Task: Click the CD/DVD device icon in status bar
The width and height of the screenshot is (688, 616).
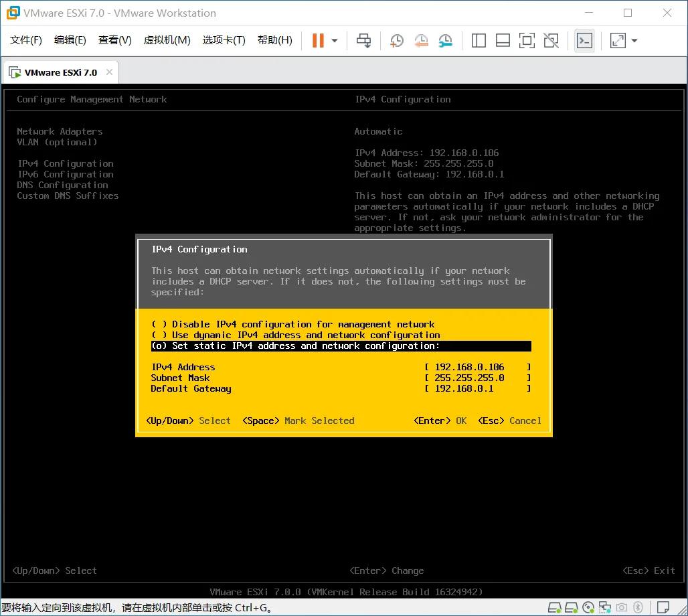Action: click(588, 607)
